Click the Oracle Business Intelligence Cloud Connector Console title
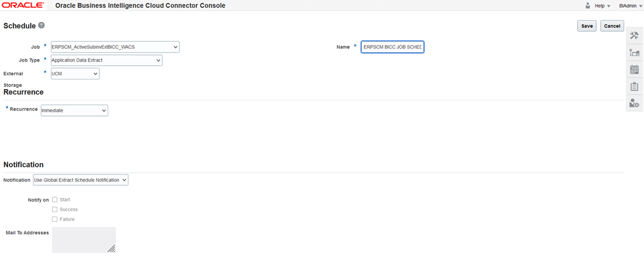The width and height of the screenshot is (644, 257). pyautogui.click(x=140, y=6)
